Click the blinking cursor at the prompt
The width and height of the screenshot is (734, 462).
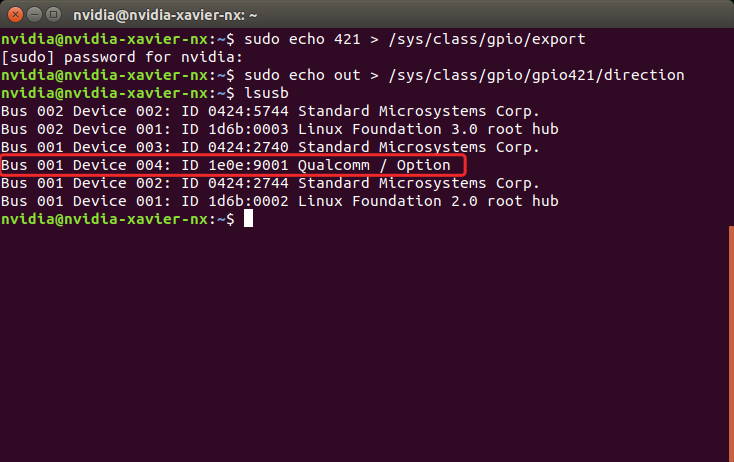(x=249, y=219)
